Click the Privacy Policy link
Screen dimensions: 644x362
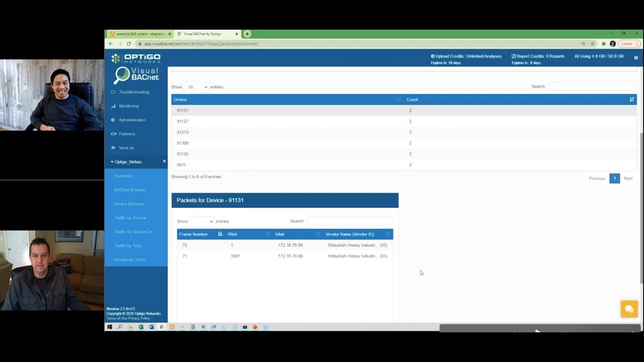139,318
